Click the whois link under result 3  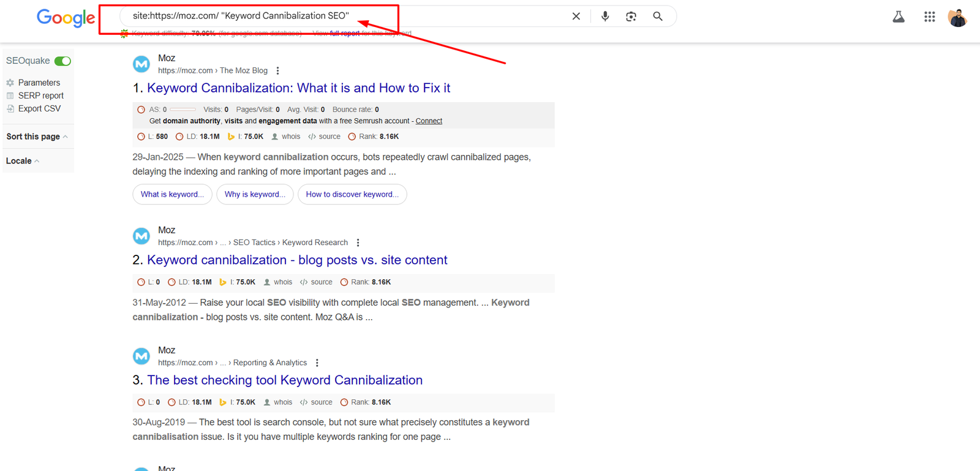click(x=278, y=402)
